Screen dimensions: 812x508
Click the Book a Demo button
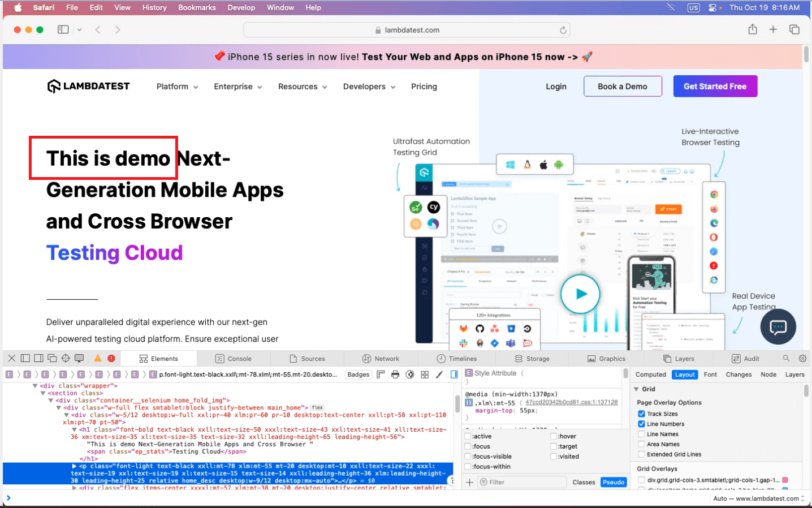tap(623, 87)
